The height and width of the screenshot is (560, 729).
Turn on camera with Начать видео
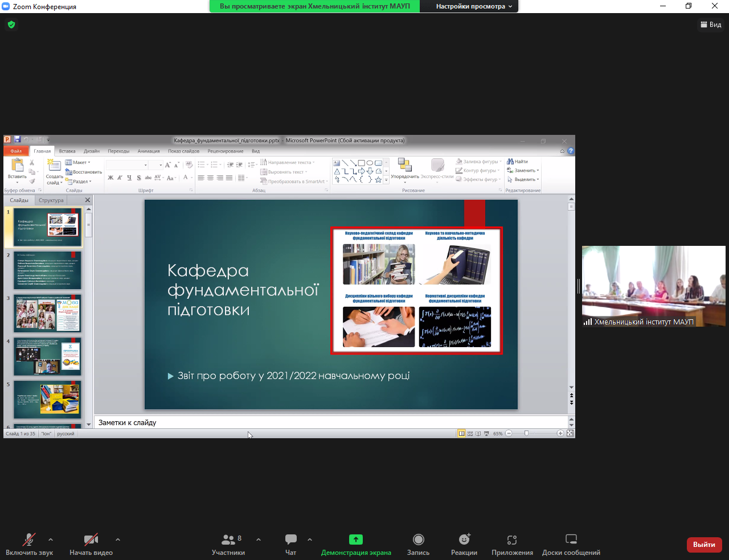click(x=91, y=540)
